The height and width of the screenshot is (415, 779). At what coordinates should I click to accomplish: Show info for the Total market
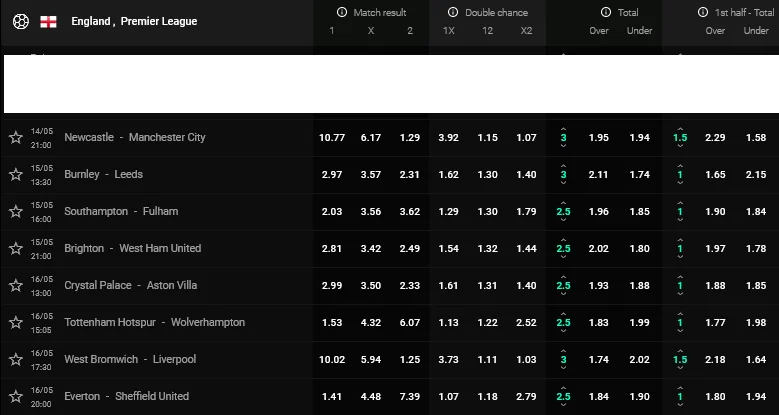pos(605,13)
